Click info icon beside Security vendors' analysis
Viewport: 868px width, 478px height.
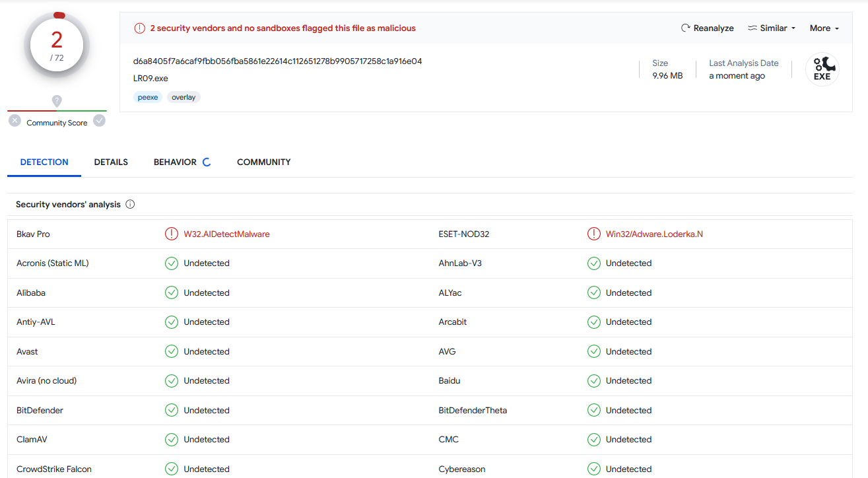130,205
